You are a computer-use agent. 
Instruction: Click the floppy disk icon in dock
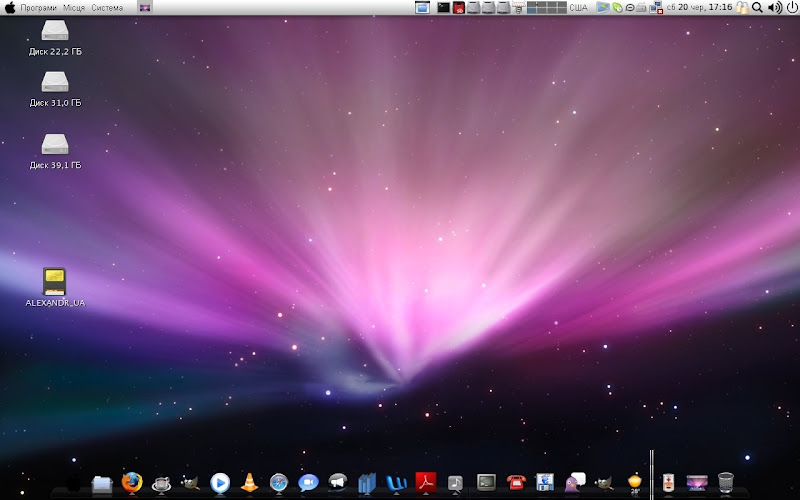545,482
